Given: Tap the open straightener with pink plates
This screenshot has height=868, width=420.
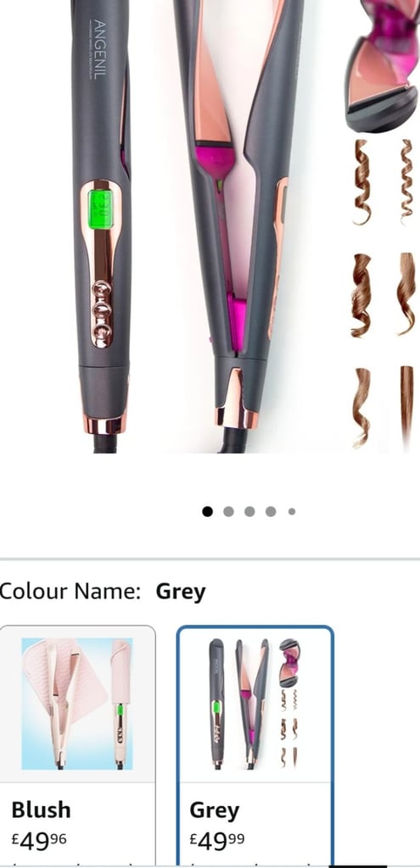Looking at the screenshot, I should (x=238, y=221).
